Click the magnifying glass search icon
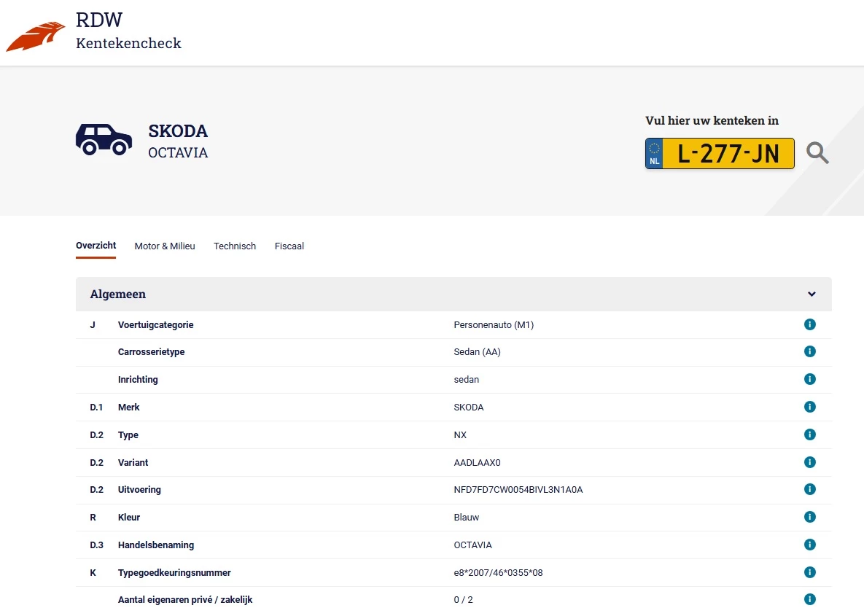This screenshot has width=864, height=616. (817, 153)
